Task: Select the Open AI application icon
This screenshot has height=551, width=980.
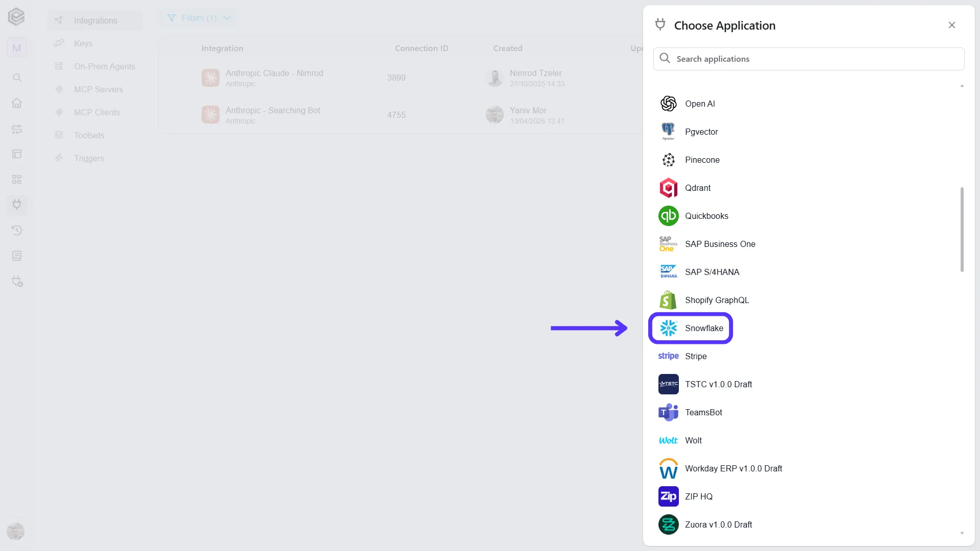Action: [x=668, y=104]
